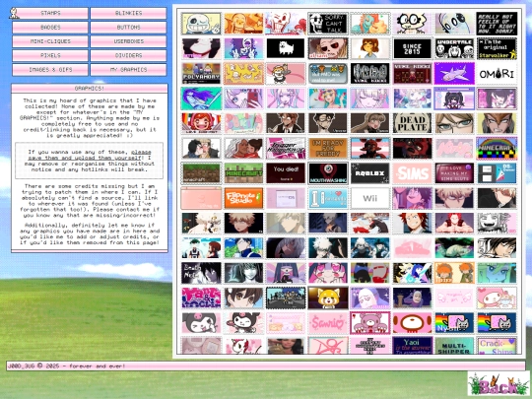532x399 pixels.
Task: Select the Flipnote Studio stamp
Action: pyautogui.click(x=243, y=198)
